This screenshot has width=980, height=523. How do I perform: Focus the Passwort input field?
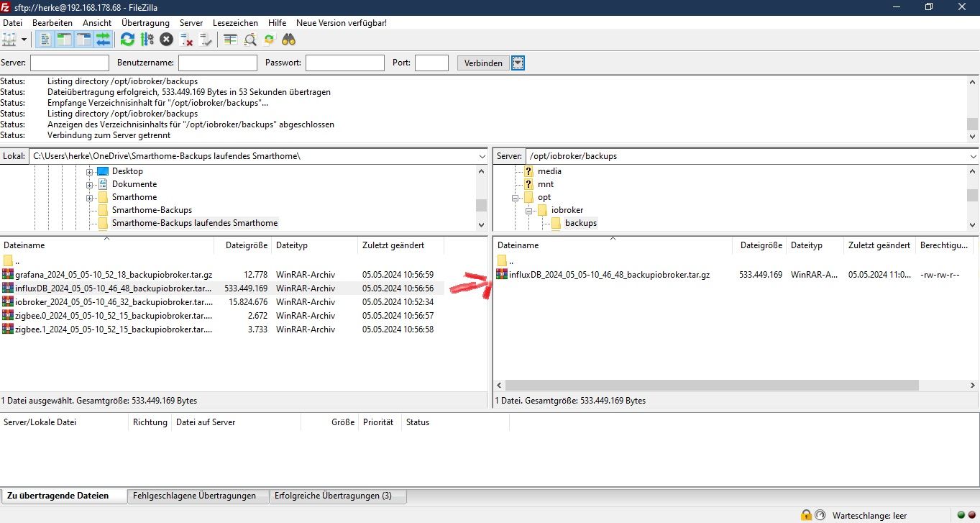click(x=345, y=63)
